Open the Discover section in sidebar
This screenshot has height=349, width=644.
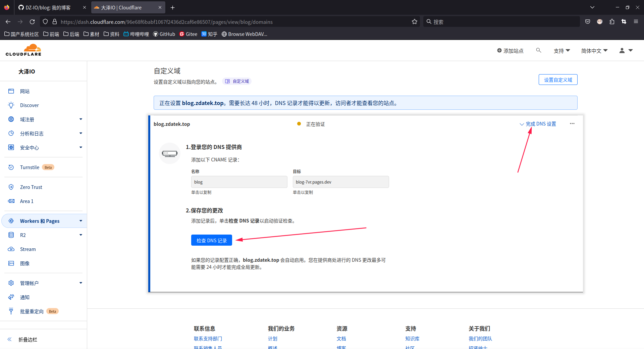[x=29, y=105]
